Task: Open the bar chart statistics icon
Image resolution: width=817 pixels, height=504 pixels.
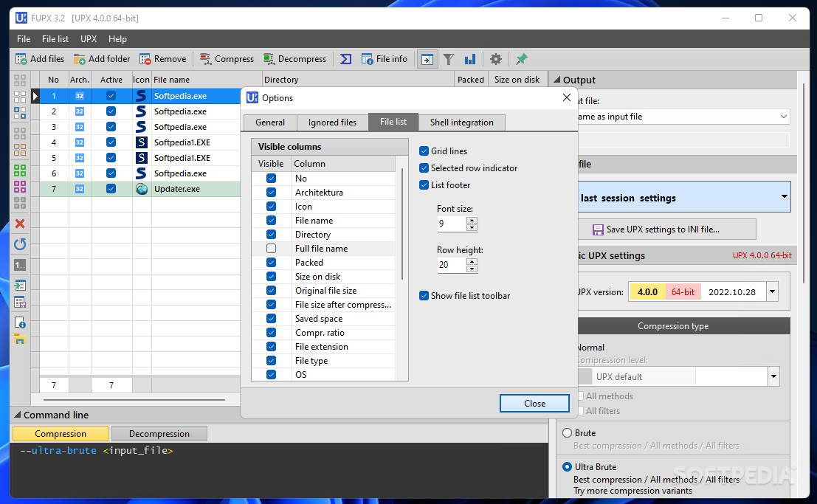Action: click(470, 60)
